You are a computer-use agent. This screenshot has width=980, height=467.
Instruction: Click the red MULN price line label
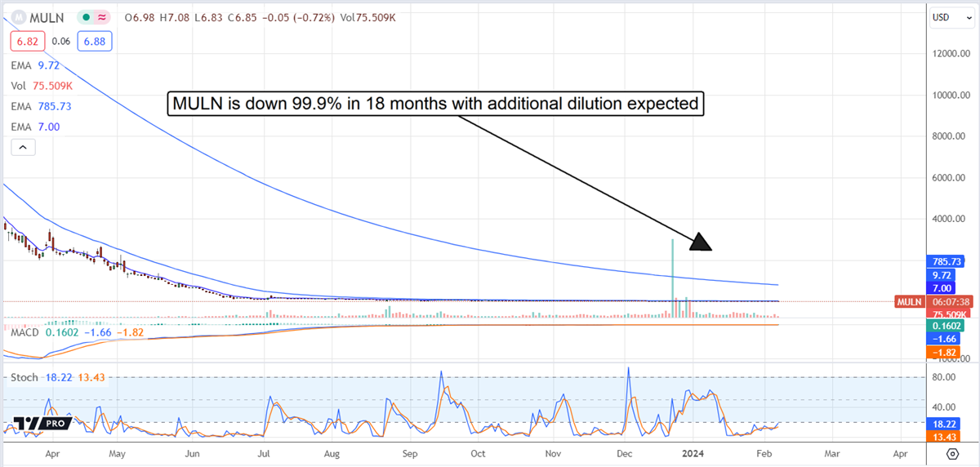click(x=909, y=301)
